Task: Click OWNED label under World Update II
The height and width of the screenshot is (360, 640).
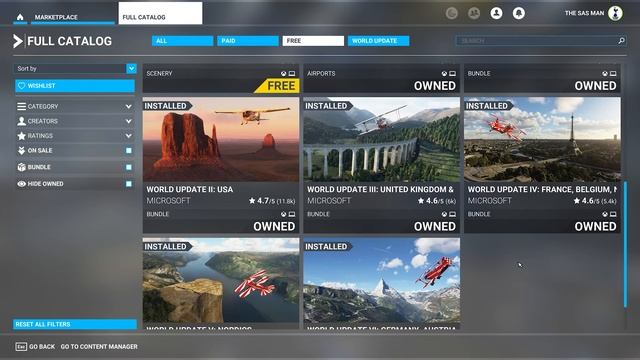Action: (x=274, y=227)
